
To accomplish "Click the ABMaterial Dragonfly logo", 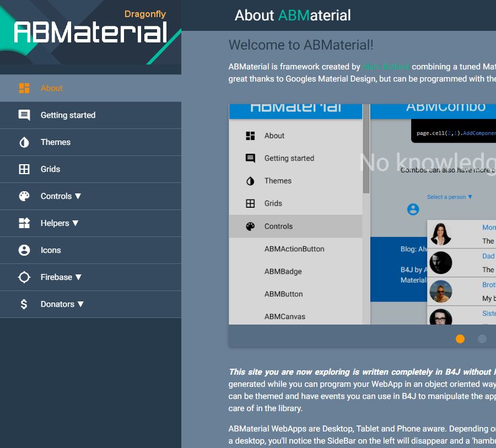I will point(90,33).
